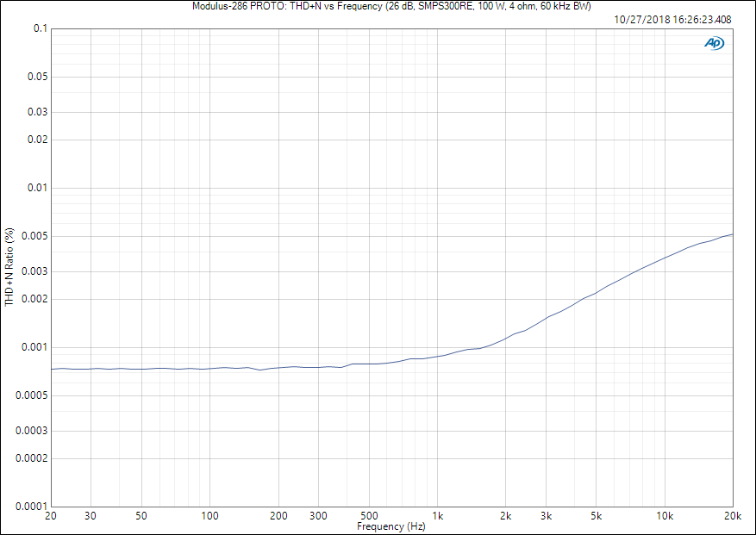The image size is (756, 535).
Task: Click the y-axis value "0.1"
Action: click(x=41, y=28)
